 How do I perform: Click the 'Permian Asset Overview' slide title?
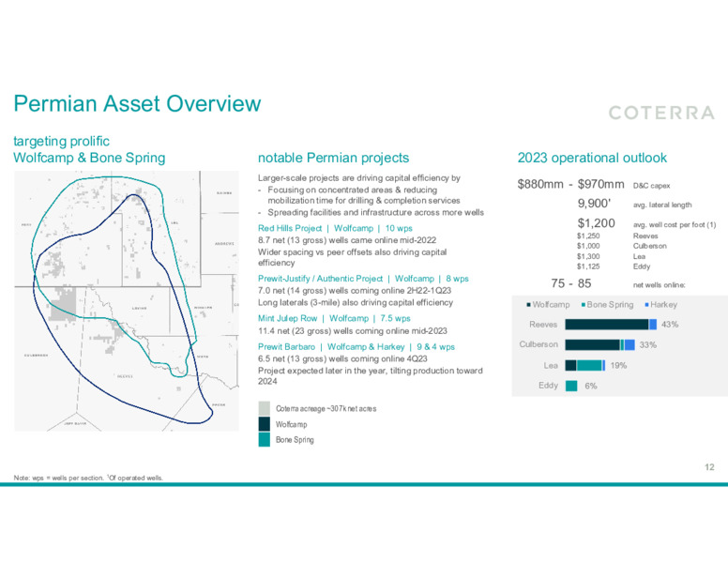(x=137, y=103)
